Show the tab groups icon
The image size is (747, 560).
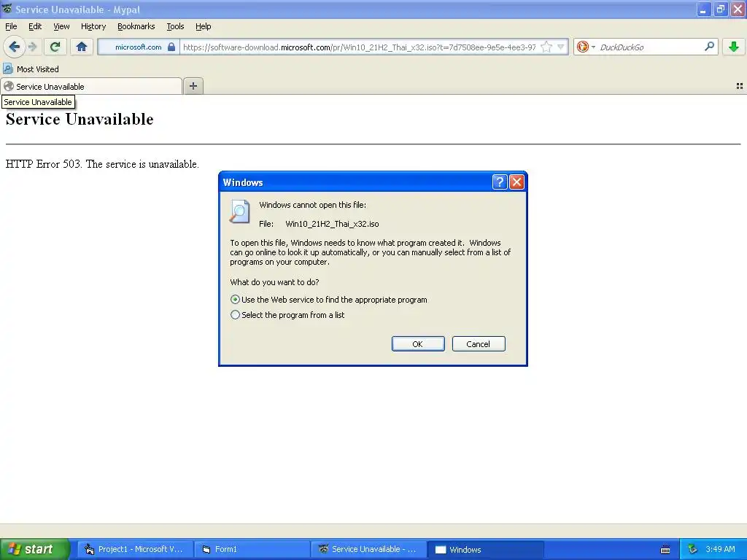[x=740, y=86]
